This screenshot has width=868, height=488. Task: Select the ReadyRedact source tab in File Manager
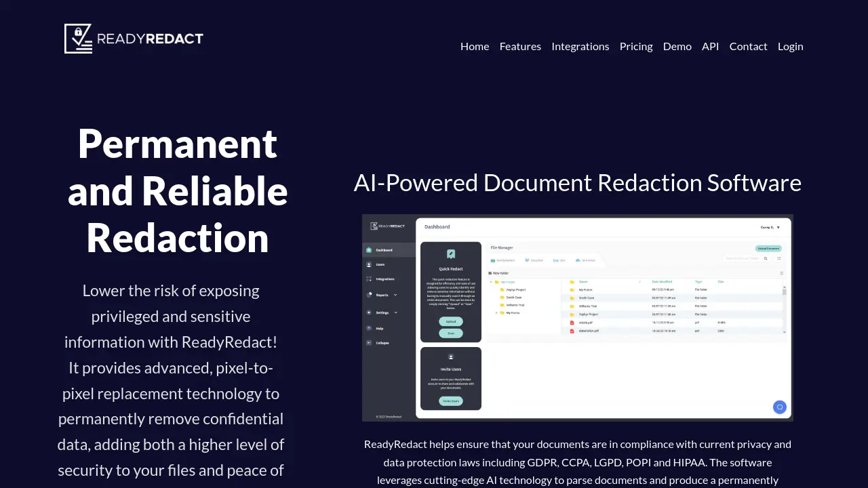pos(502,260)
